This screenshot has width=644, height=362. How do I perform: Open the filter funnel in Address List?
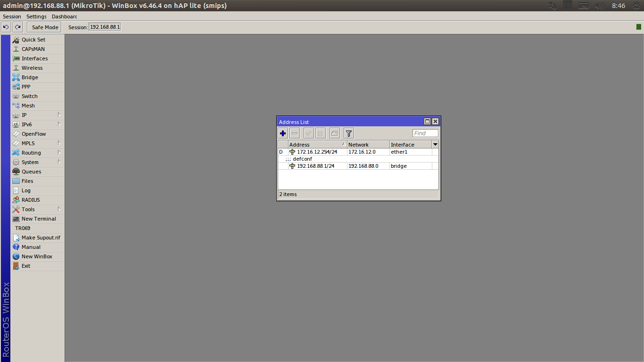coord(348,133)
